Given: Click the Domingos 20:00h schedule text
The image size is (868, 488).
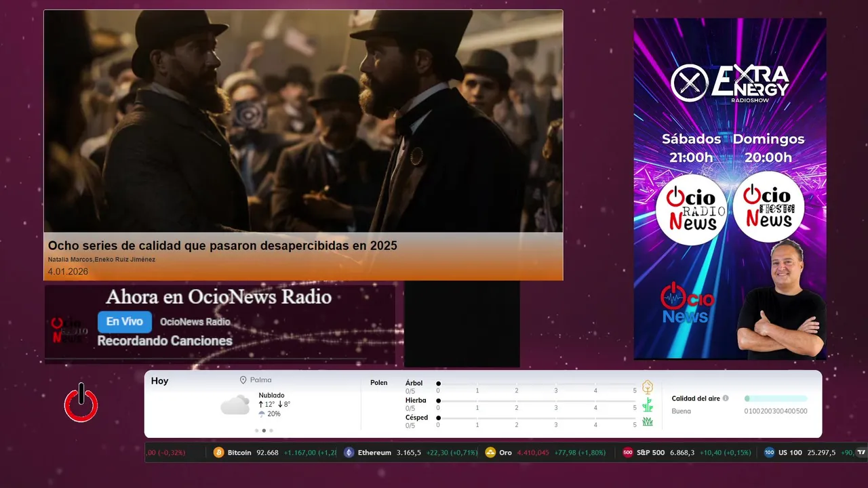Looking at the screenshot, I should tap(768, 148).
